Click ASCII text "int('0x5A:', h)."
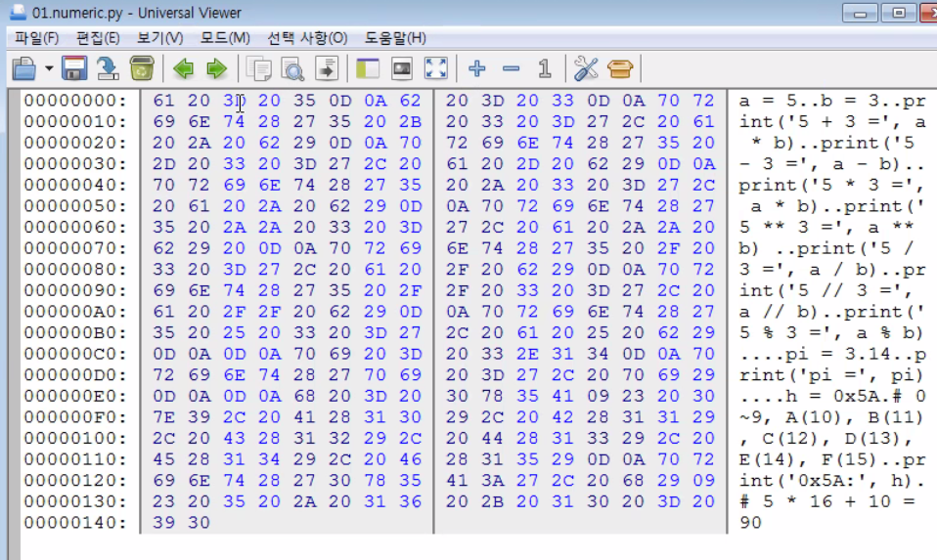The image size is (937, 560). point(831,481)
